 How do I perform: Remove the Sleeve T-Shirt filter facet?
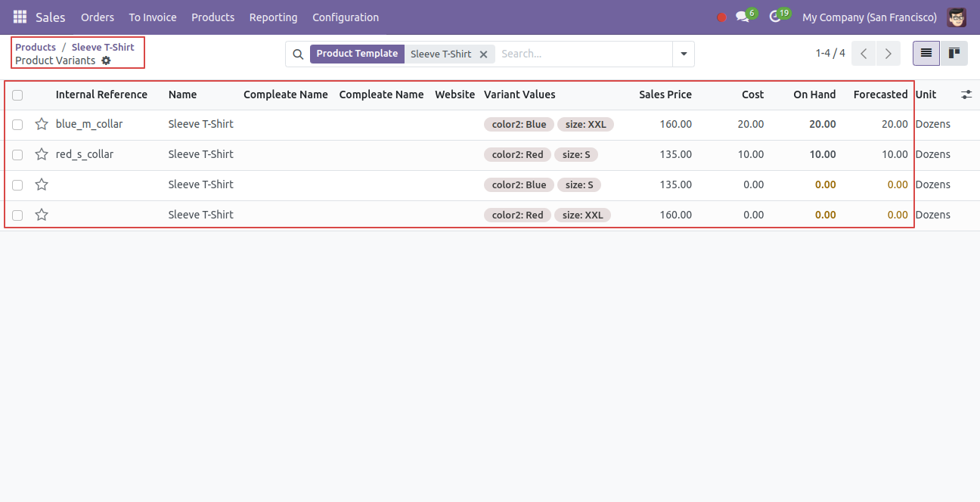[483, 54]
